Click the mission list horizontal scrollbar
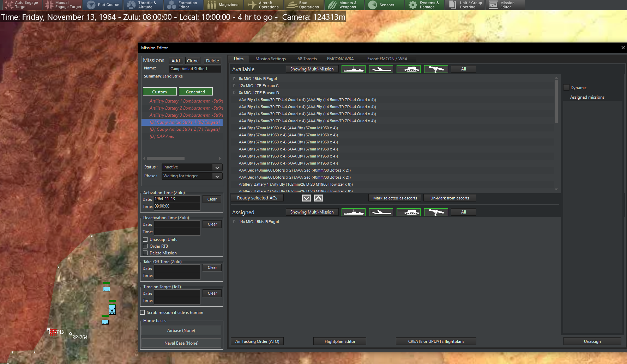 point(165,159)
